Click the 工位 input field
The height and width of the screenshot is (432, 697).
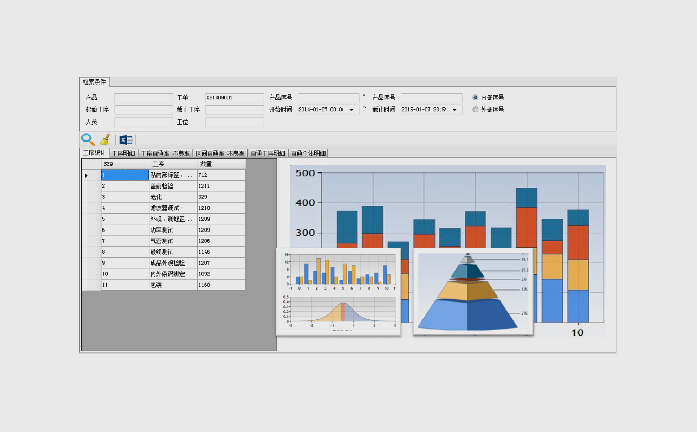(234, 122)
